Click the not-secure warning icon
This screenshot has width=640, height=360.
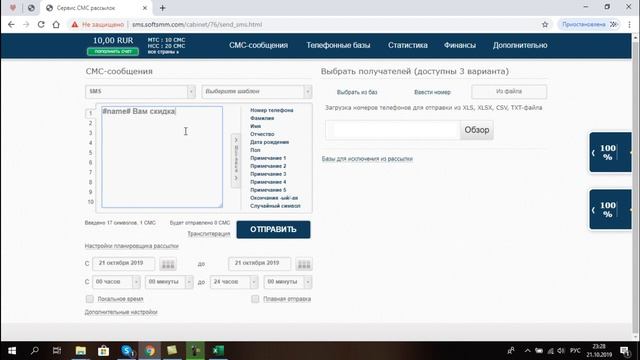point(74,24)
